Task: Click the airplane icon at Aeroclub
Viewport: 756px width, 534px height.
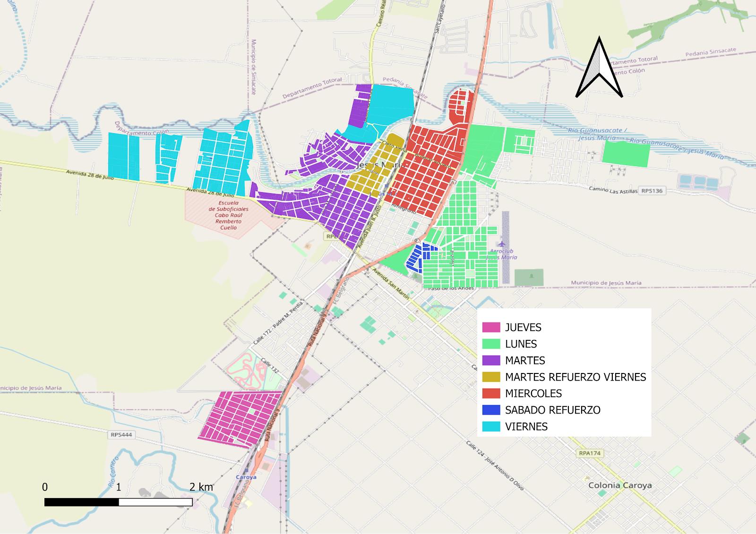Action: pos(502,244)
